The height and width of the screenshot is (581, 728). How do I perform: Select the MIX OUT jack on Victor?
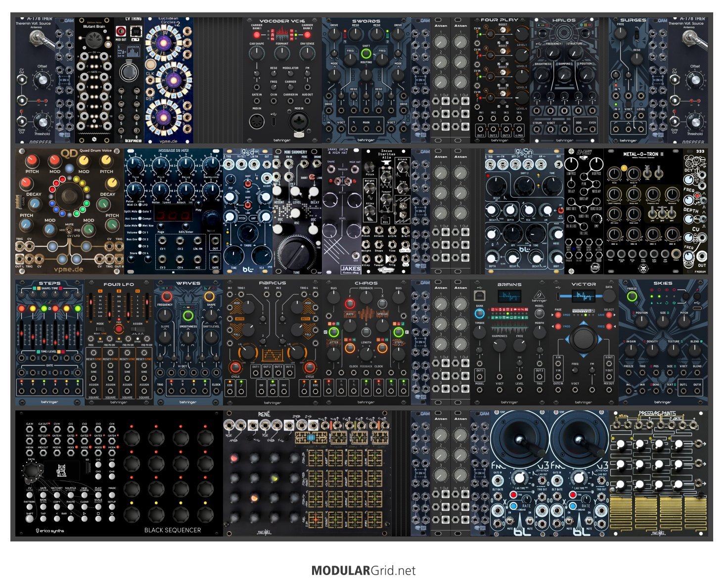tap(609, 391)
